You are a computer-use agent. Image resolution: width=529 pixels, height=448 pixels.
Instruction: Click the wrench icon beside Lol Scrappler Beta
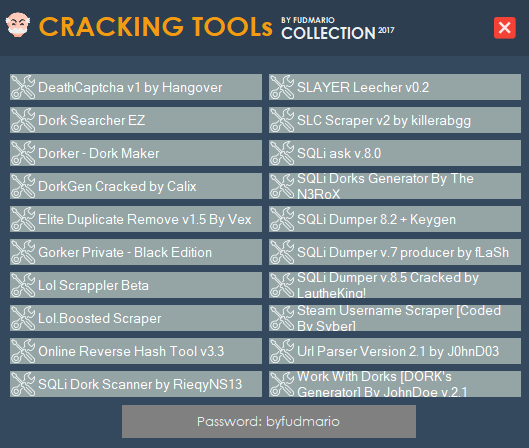coord(23,285)
